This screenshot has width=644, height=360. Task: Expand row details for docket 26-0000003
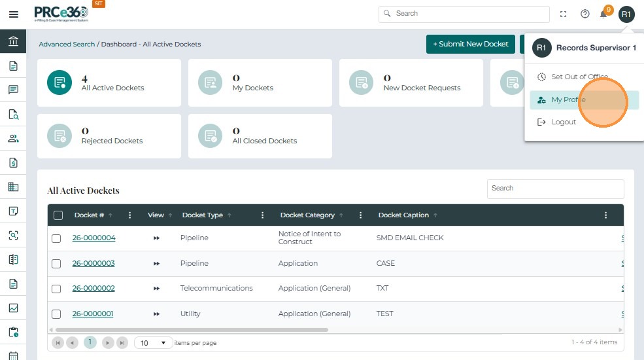point(156,264)
